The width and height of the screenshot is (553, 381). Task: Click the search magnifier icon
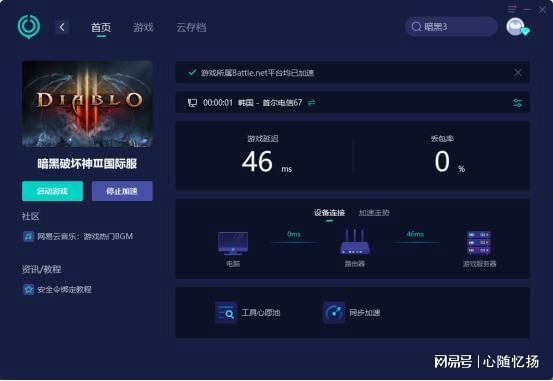click(x=417, y=26)
